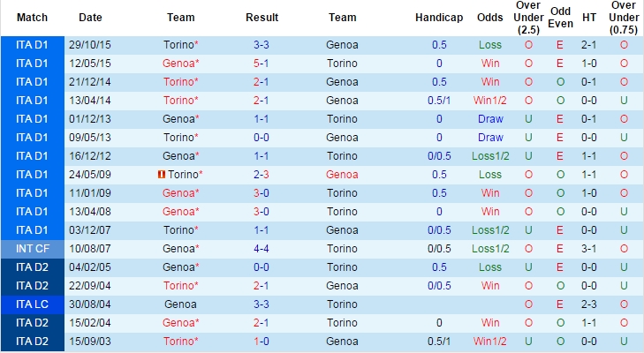Open the 2-3 result from 24/05/09
Viewport: 644px width, 353px height.
pyautogui.click(x=261, y=175)
